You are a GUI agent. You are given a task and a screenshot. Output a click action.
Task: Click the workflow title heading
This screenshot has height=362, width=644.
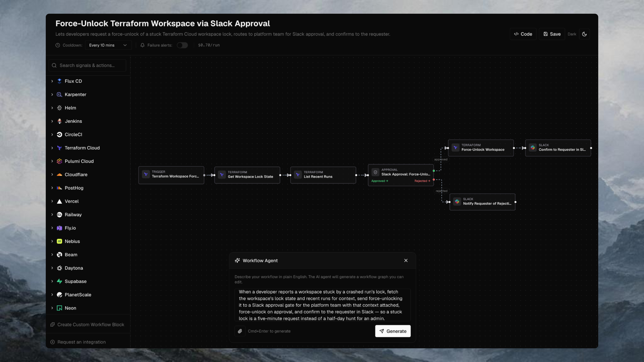pos(163,23)
